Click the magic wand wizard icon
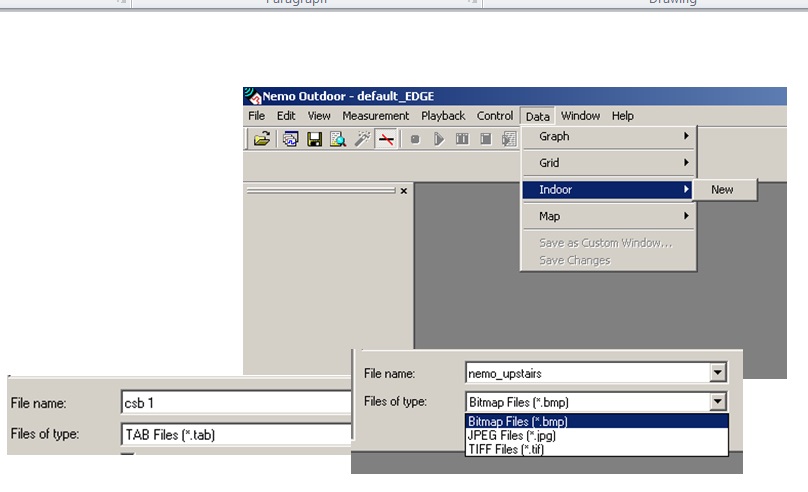Screen dimensions: 808x492 click(362, 139)
